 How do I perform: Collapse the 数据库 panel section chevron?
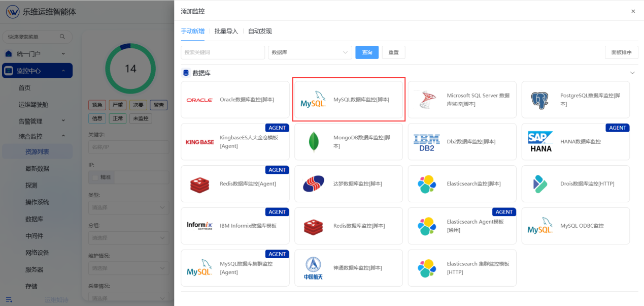pos(632,73)
